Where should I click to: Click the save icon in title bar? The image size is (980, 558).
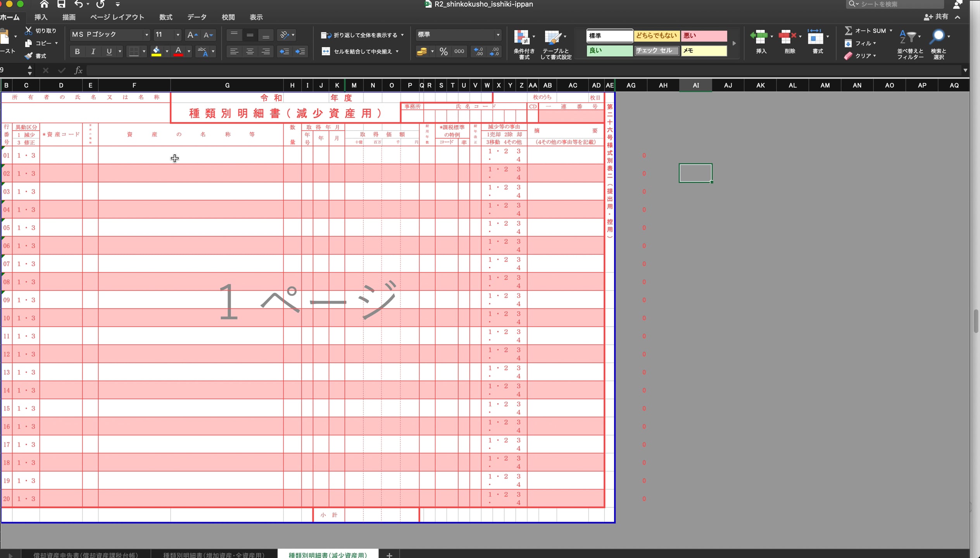[x=61, y=4]
